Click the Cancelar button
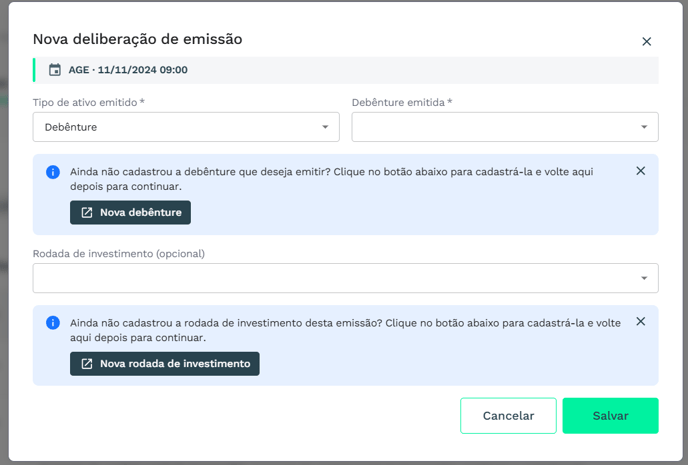The height and width of the screenshot is (465, 688). (x=508, y=416)
